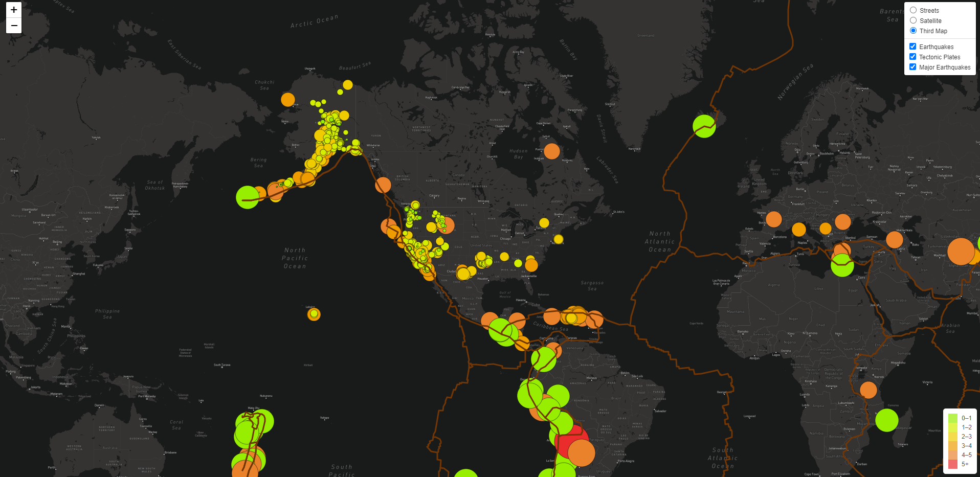Click the orange marker near the Caspian Sea

coord(895,239)
